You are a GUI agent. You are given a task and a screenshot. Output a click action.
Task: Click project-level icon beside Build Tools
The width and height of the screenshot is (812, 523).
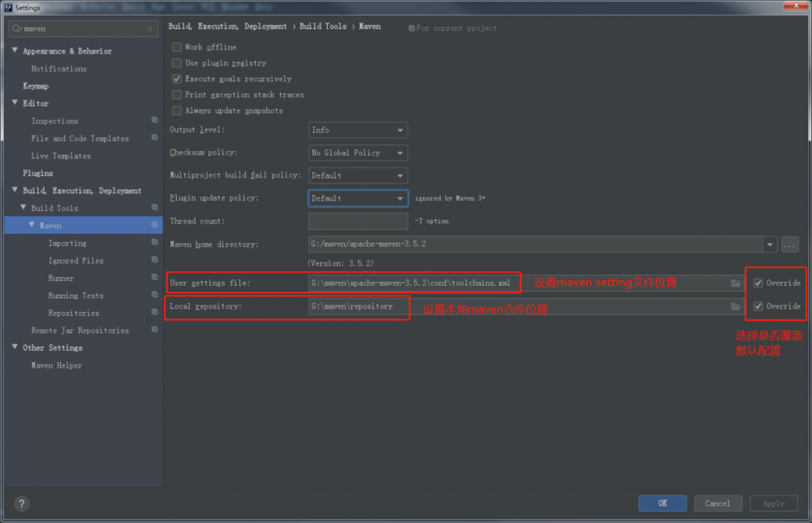click(x=154, y=208)
